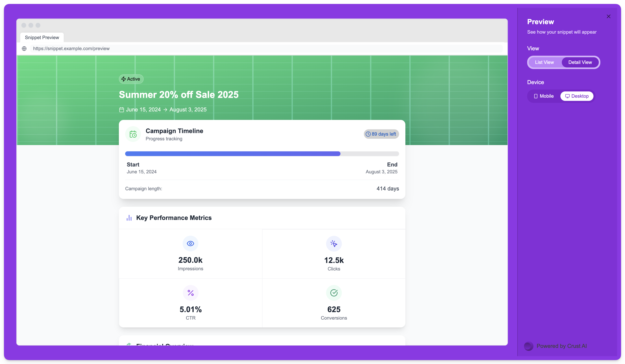Click the 89 days left badge

coord(381,134)
